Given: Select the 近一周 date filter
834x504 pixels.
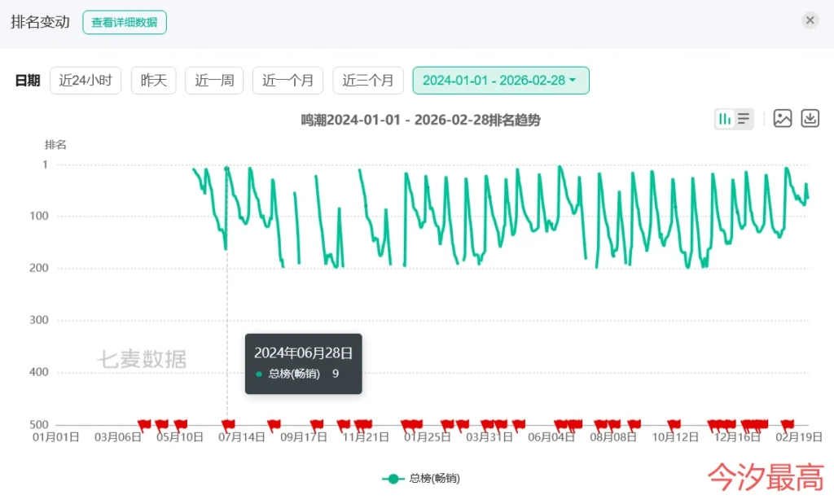Looking at the screenshot, I should [214, 81].
